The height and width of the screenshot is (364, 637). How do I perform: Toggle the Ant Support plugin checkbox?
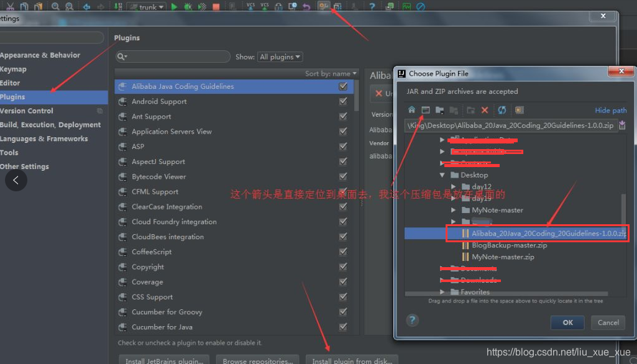343,116
